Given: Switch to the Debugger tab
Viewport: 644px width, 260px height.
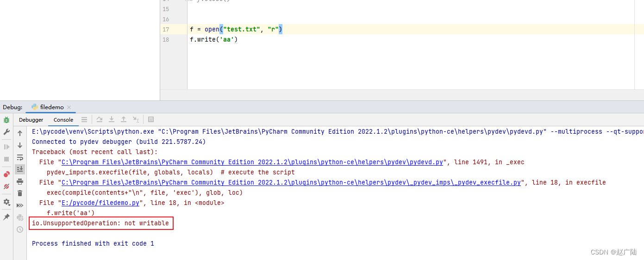Looking at the screenshot, I should 31,120.
